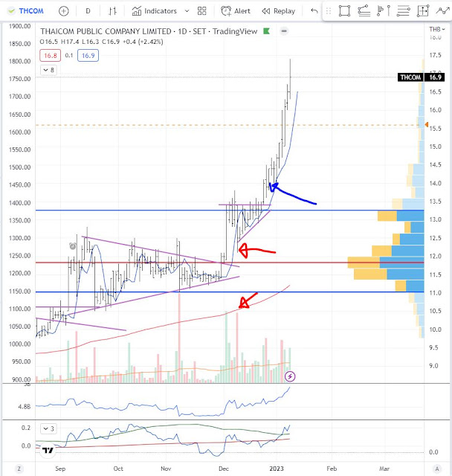Click the 0.1 spread value
Viewport: 452px width, 476px height.
(69, 56)
